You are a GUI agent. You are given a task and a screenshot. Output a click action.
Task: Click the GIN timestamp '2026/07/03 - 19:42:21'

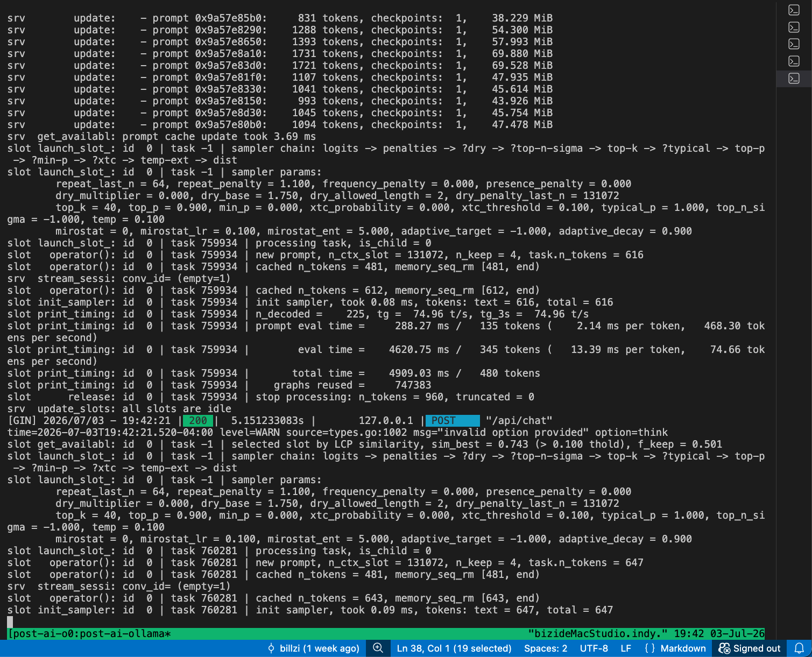point(107,421)
